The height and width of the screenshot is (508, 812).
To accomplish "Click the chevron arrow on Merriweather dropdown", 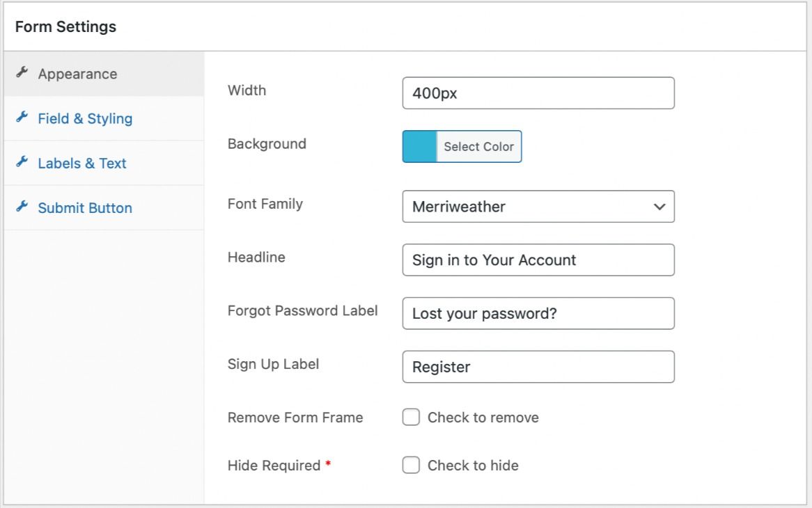I will point(659,207).
